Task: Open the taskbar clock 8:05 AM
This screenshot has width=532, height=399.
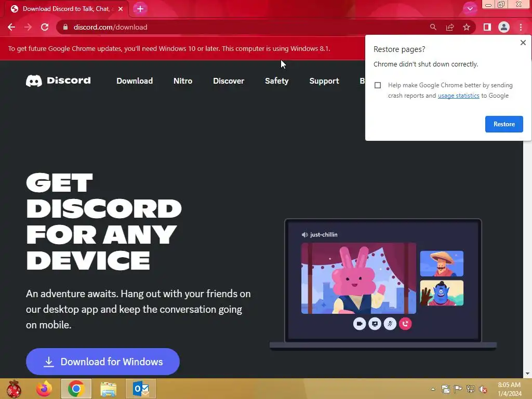Action: (509, 389)
